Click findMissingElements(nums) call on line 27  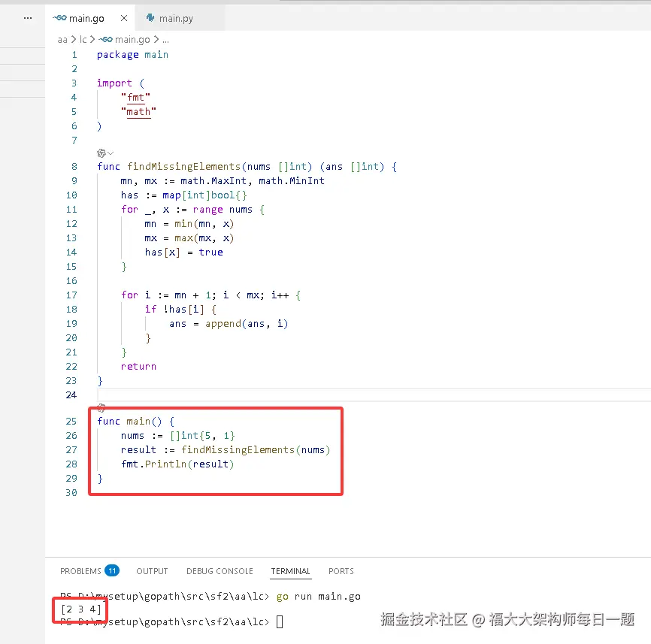(x=256, y=450)
